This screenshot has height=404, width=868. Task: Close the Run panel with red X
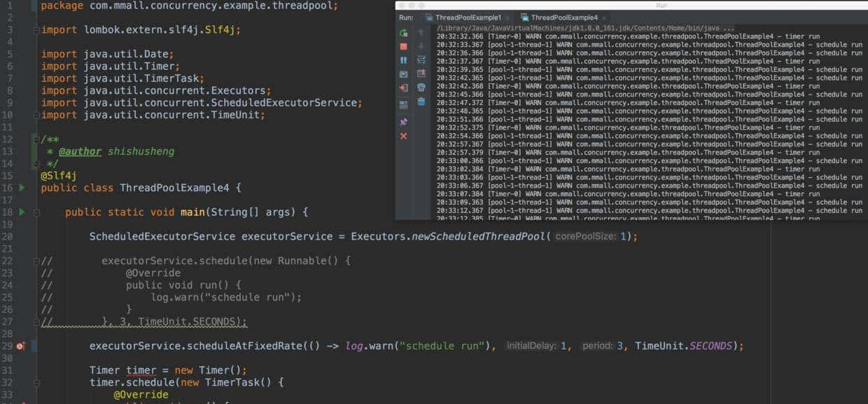403,136
